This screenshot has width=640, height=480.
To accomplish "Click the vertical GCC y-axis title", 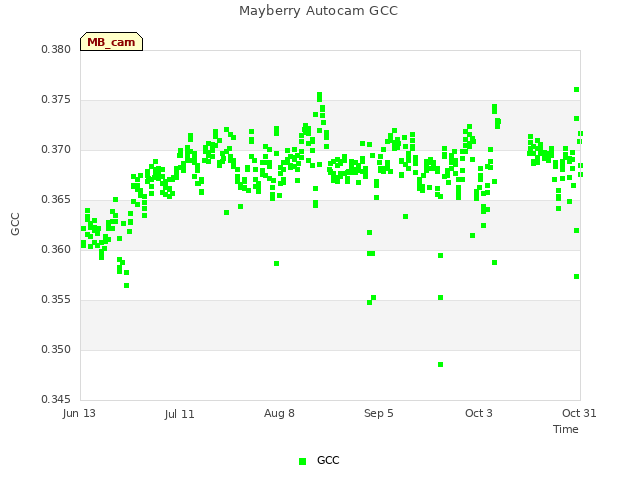I will click(x=15, y=224).
